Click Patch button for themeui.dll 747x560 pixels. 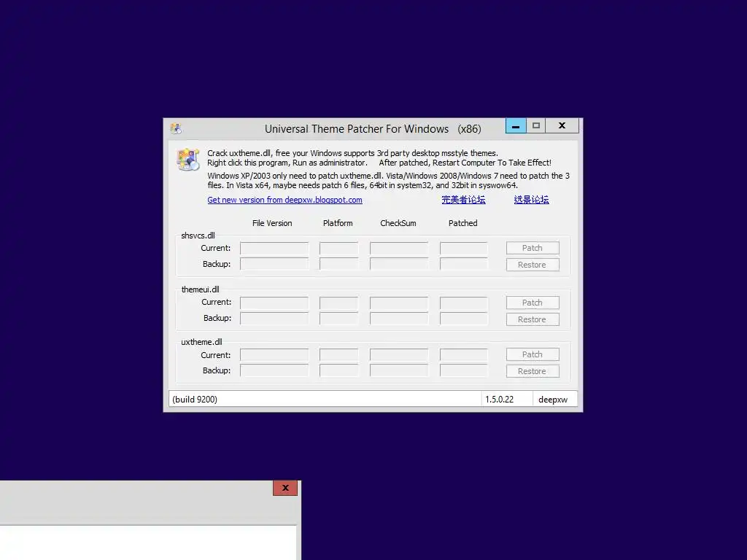[532, 303]
